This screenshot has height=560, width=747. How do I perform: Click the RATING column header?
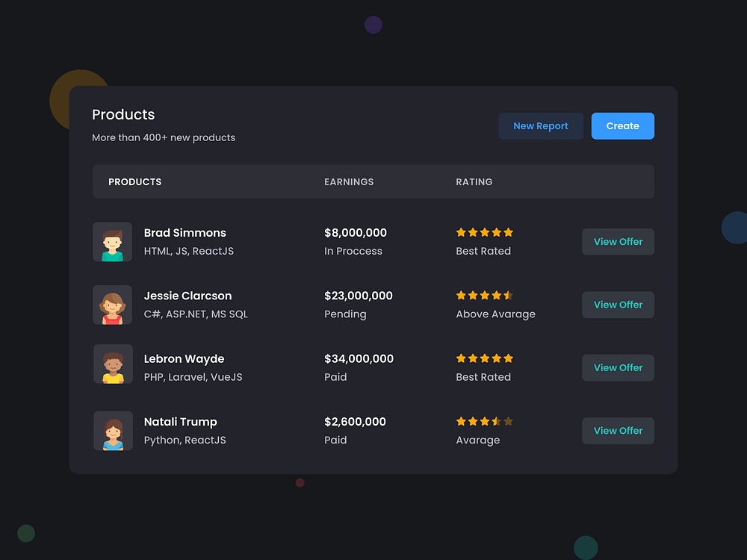pyautogui.click(x=474, y=181)
